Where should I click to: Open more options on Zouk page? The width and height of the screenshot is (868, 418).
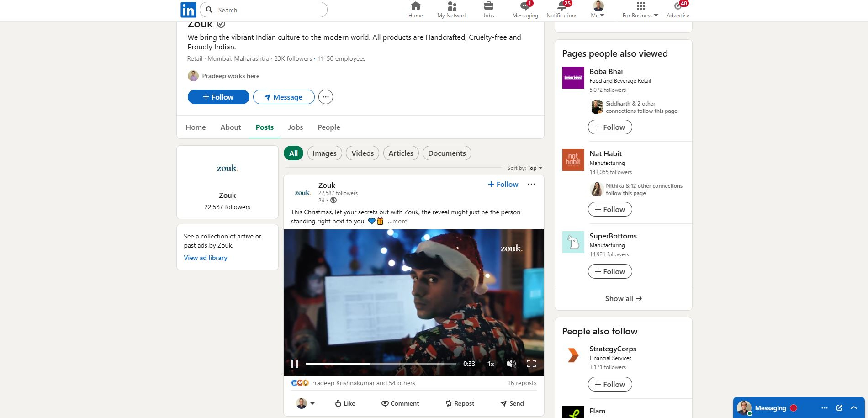[x=326, y=97]
